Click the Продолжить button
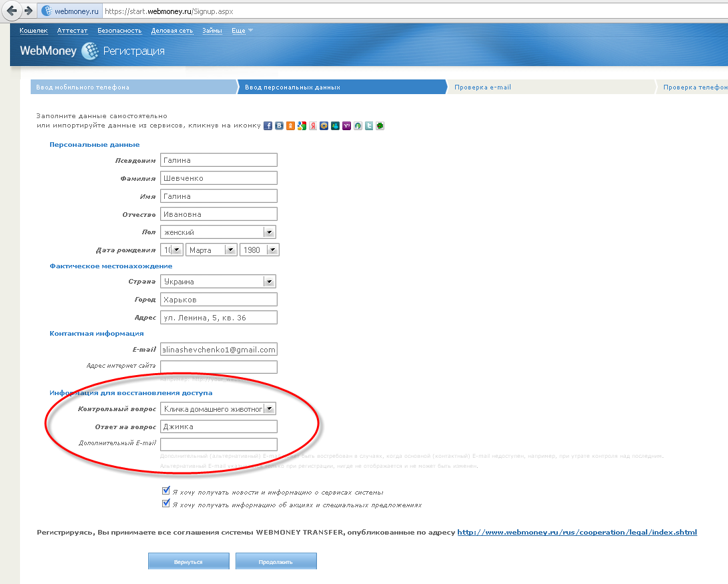Image resolution: width=728 pixels, height=584 pixels. coord(276,561)
